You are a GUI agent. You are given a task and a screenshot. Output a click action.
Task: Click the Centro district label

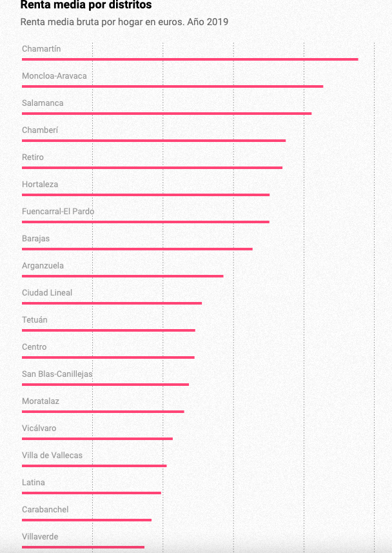pyautogui.click(x=34, y=347)
